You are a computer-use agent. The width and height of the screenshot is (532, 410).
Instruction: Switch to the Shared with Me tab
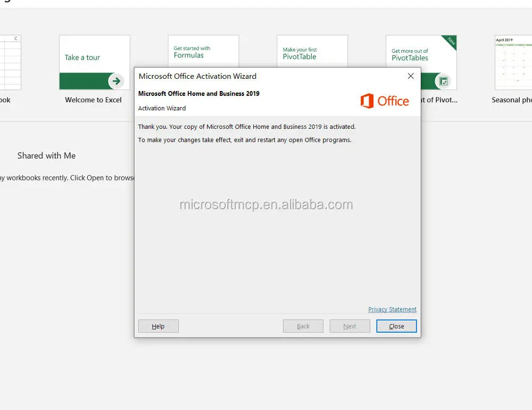[x=46, y=155]
